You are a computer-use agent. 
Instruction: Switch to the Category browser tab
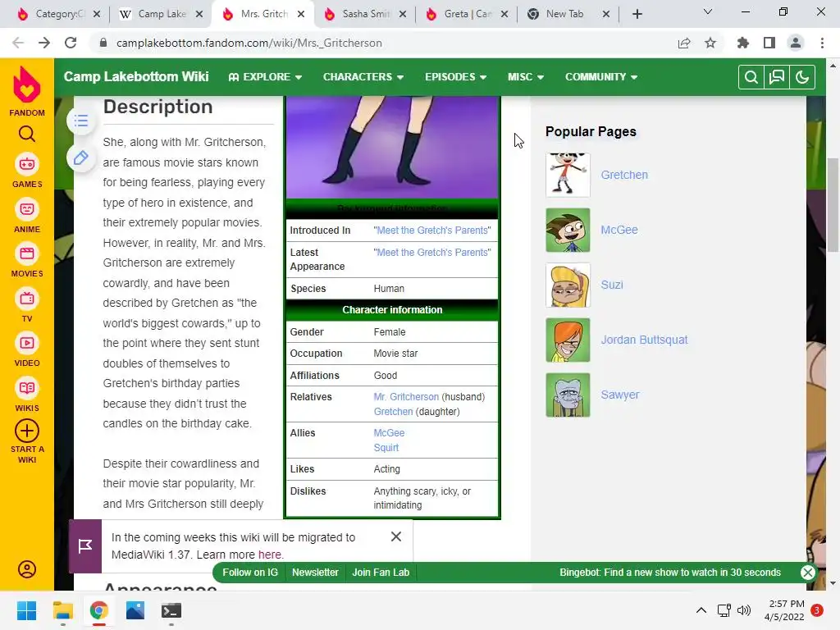pos(59,14)
